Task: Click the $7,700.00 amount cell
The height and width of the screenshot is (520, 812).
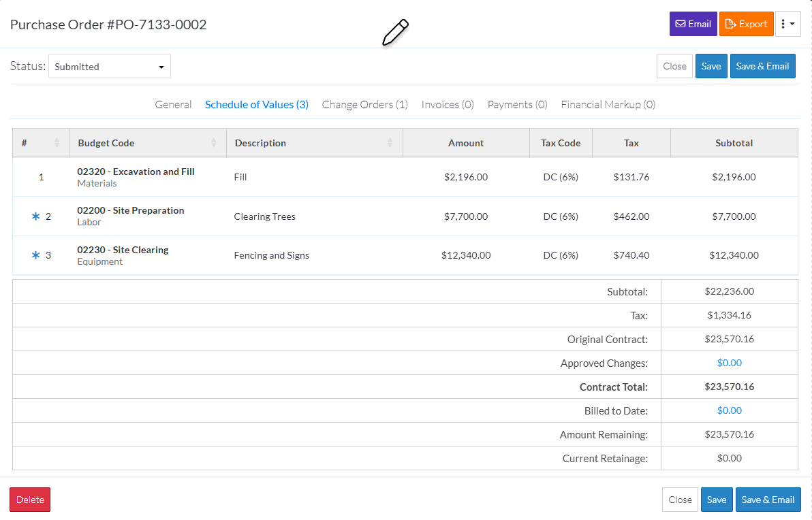Action: pyautogui.click(x=466, y=216)
